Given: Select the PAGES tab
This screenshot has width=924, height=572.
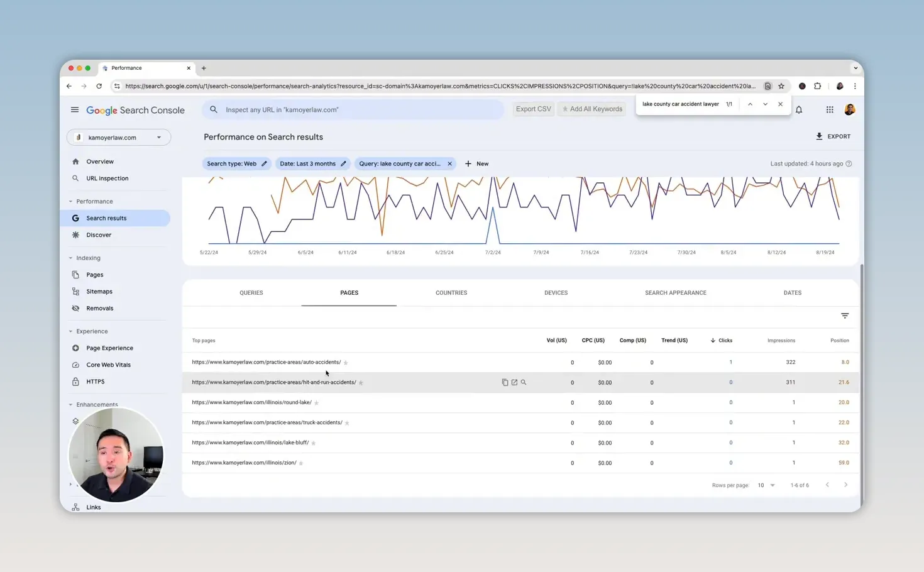Looking at the screenshot, I should 349,293.
